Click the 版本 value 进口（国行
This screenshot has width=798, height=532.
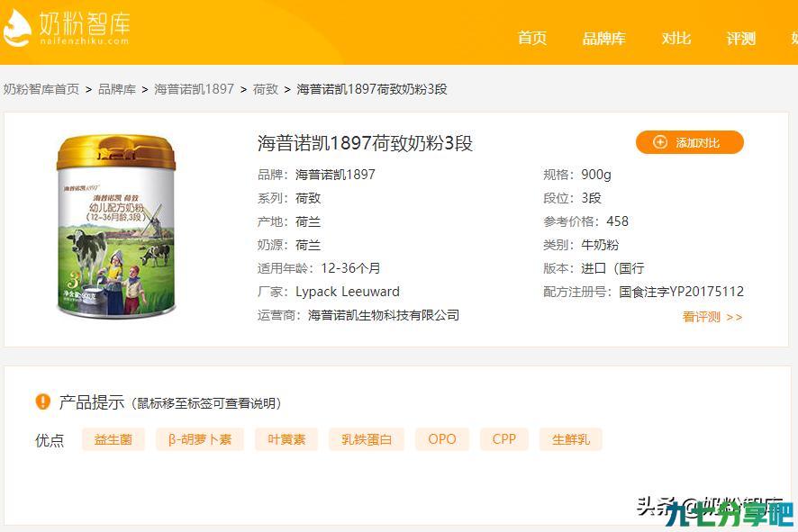612,268
